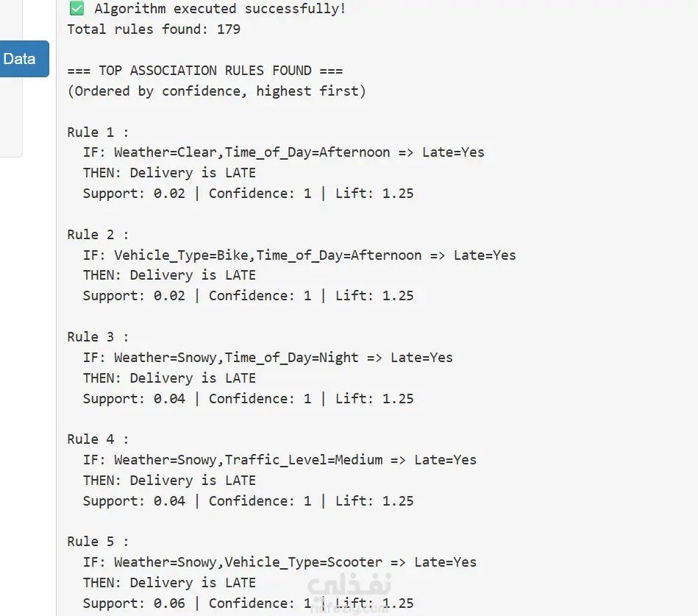Select the "Rule 2 :" heading
Viewport: 698px width, 616px height.
[98, 235]
